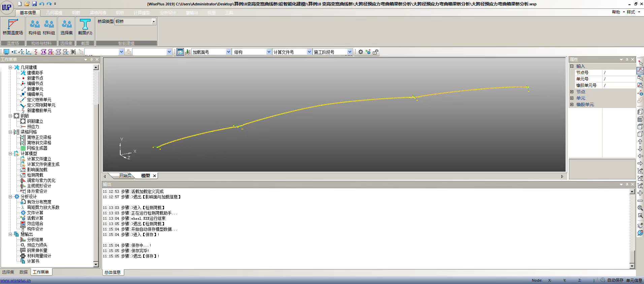Switch to the 数据 bottom tab
This screenshot has height=284, width=644.
[24, 272]
